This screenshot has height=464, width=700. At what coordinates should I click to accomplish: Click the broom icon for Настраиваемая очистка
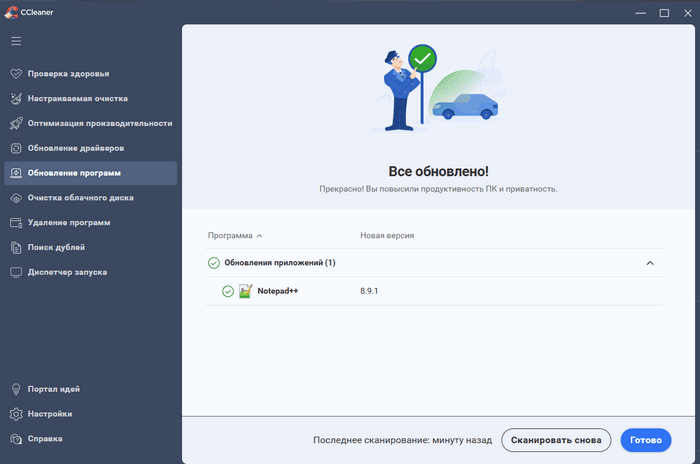[x=16, y=99]
